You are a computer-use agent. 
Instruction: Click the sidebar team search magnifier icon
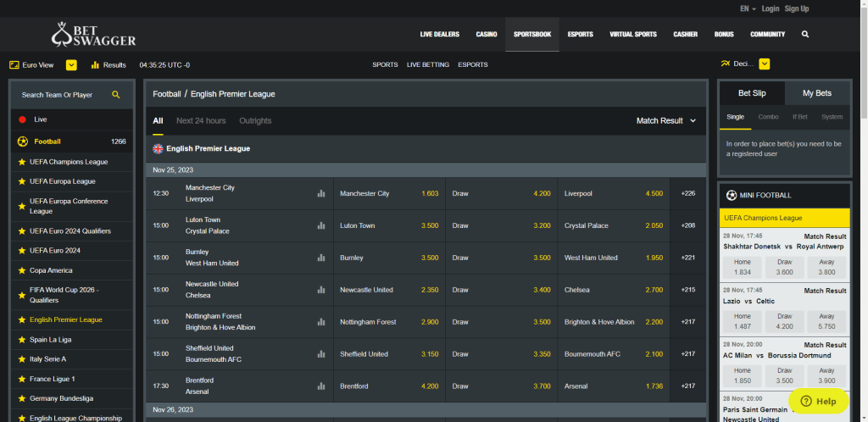pyautogui.click(x=116, y=95)
